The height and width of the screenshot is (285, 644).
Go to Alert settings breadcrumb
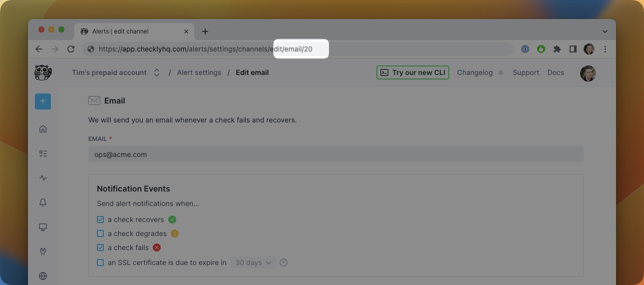199,72
